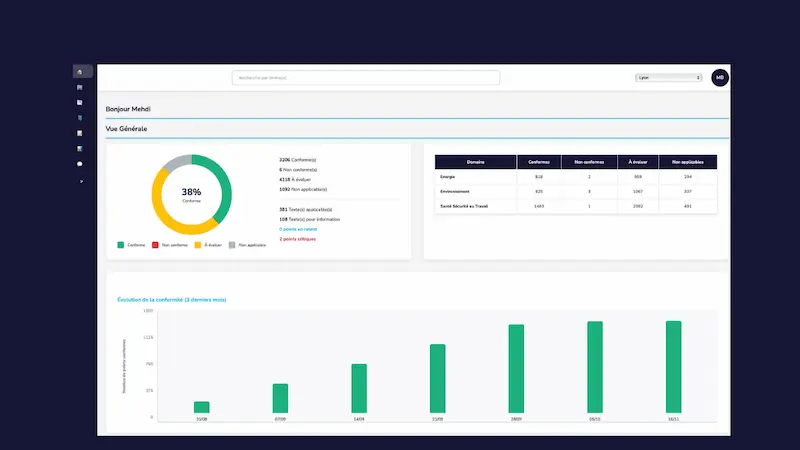Click the sixth sidebar icon from top
The image size is (800, 450).
(79, 148)
